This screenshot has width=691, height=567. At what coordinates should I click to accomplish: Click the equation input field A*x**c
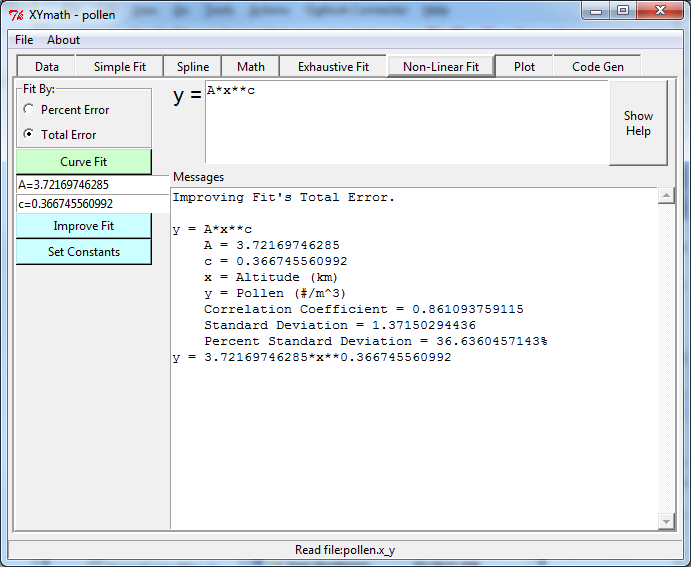tap(405, 120)
